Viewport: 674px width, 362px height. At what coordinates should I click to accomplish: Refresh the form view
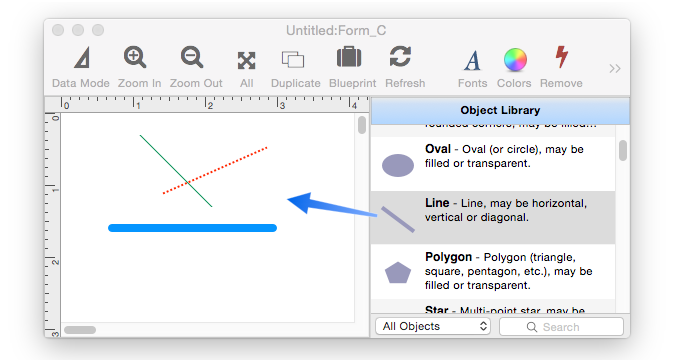(401, 57)
